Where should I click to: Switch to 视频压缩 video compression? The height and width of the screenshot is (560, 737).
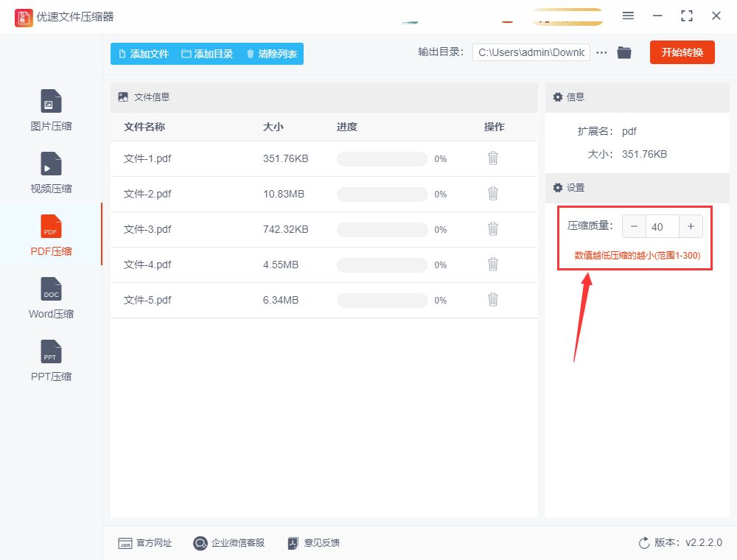click(x=51, y=172)
